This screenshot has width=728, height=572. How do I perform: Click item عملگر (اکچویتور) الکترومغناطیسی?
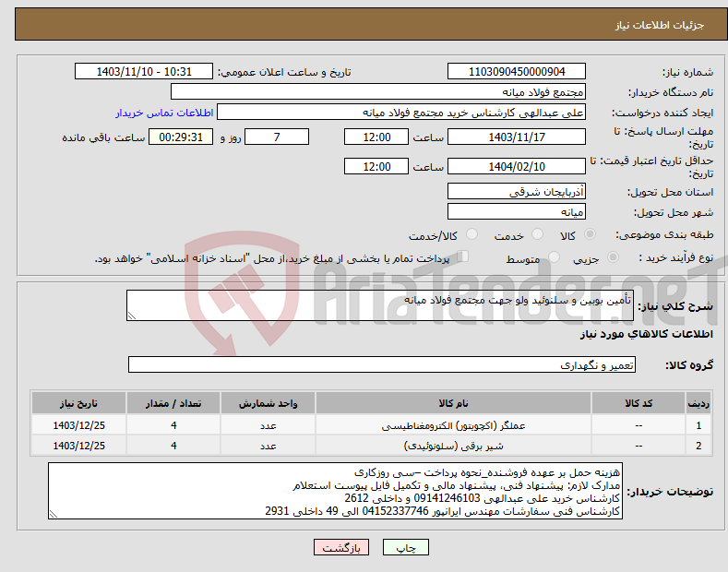coord(453,425)
